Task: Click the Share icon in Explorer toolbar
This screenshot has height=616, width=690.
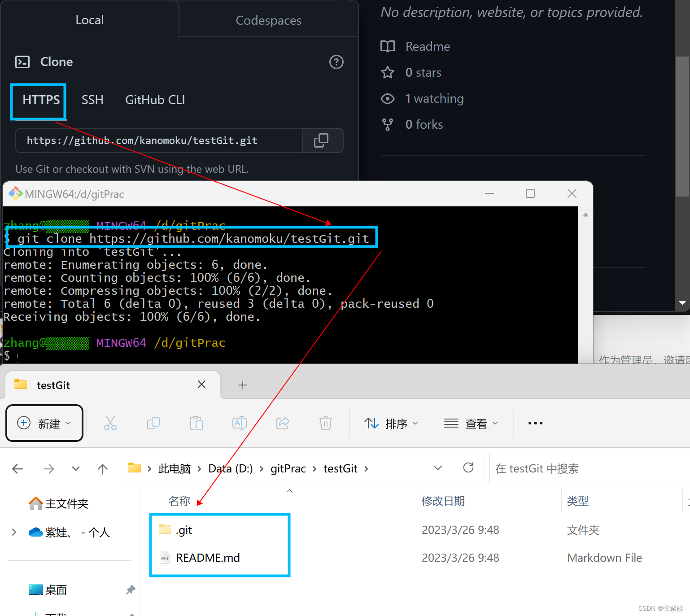Action: pyautogui.click(x=283, y=423)
